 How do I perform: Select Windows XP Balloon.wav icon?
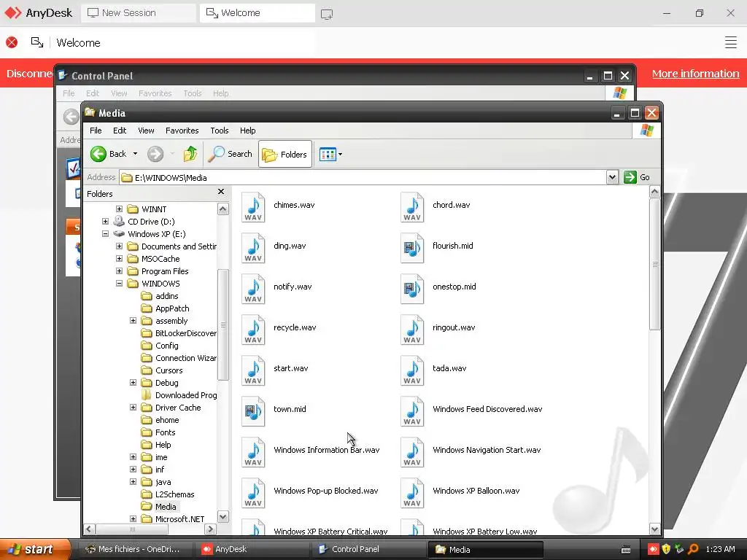[412, 493]
